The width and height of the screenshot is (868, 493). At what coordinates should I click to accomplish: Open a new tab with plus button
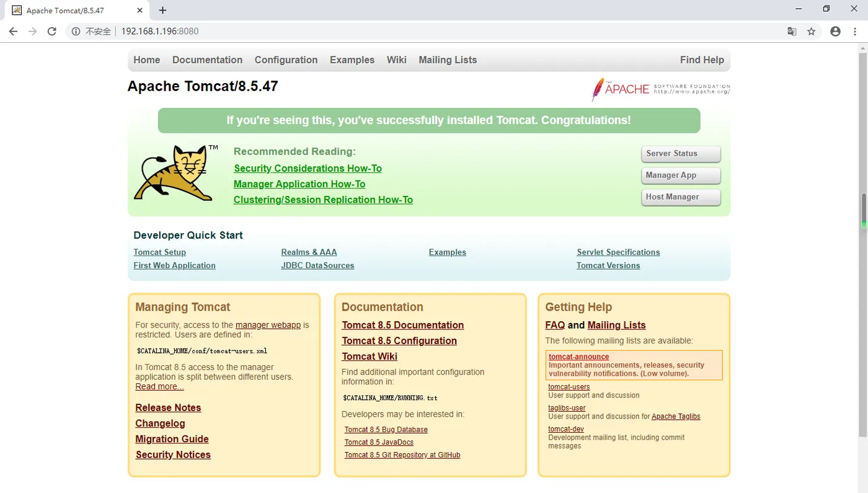(x=162, y=11)
